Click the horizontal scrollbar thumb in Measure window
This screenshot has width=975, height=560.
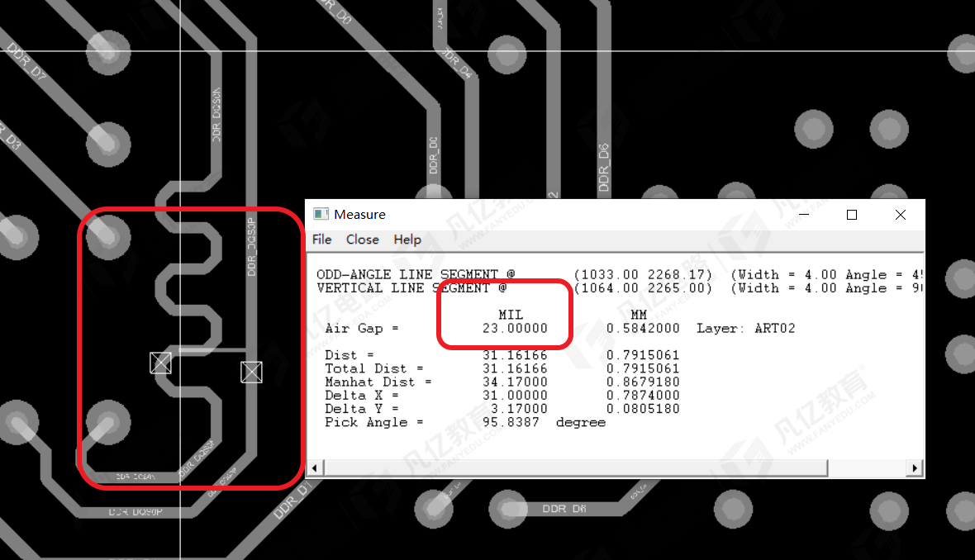(x=575, y=468)
